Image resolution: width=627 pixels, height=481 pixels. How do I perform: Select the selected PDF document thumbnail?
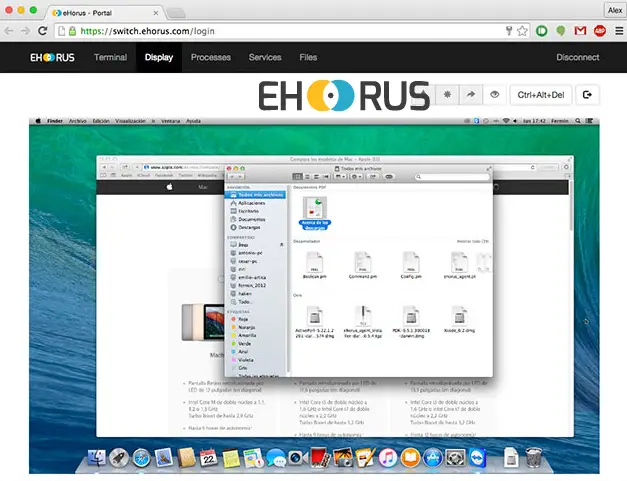(x=315, y=207)
